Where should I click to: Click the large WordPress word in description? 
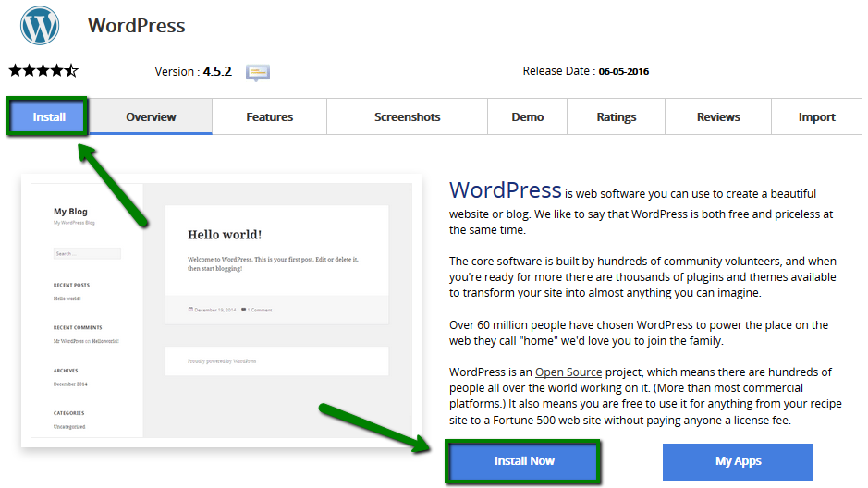(506, 190)
